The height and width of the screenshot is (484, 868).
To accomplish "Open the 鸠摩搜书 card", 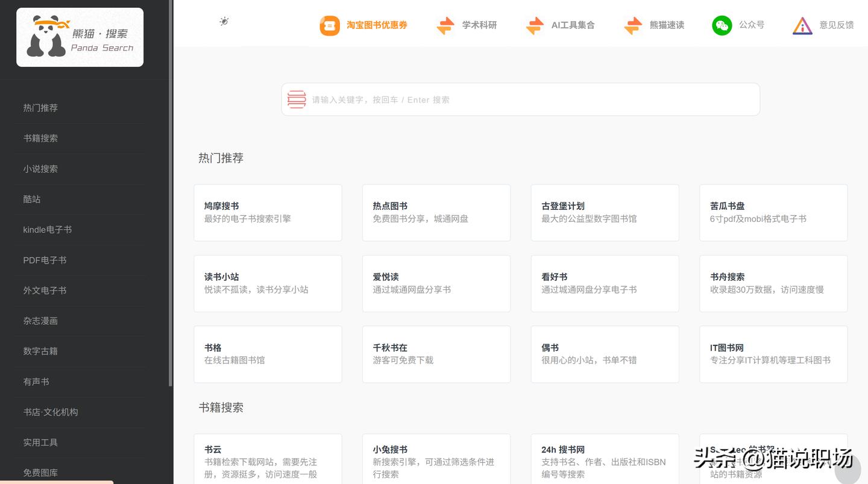I will click(268, 212).
